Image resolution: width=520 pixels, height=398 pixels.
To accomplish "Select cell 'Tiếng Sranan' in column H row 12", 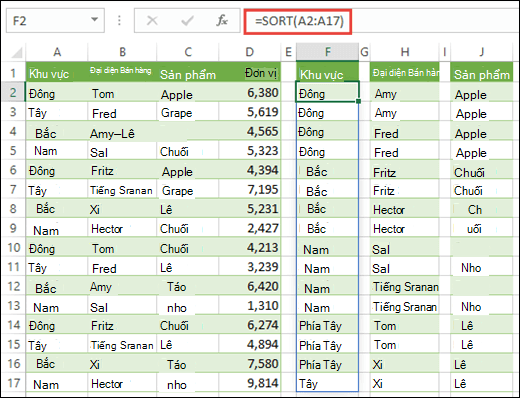I will [405, 286].
